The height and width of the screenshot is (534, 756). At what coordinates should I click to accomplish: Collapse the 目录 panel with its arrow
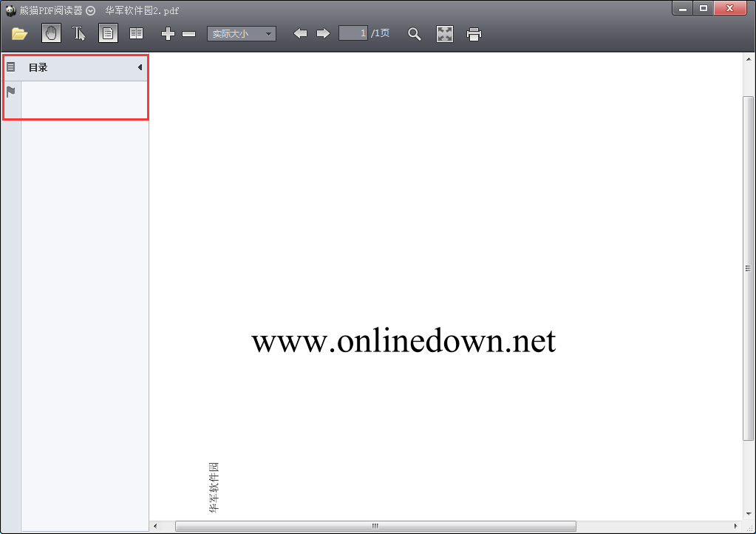[140, 67]
